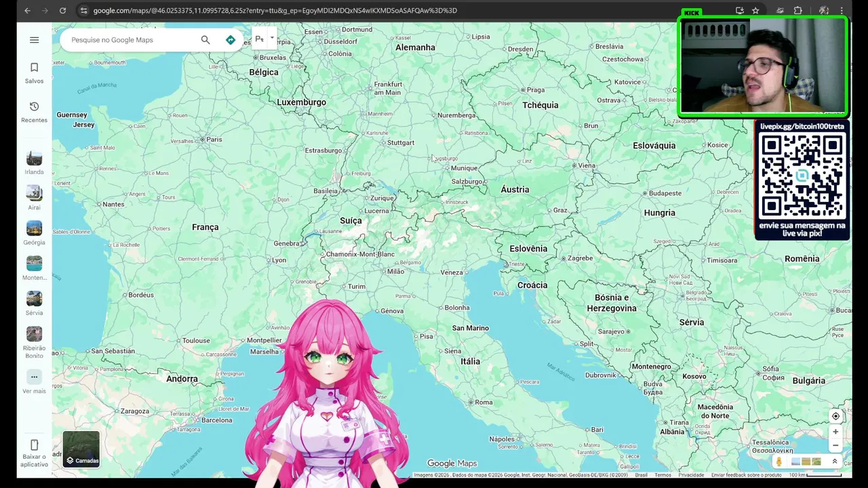Viewport: 868px width, 488px height.
Task: Select the Ribeirão Bonito recent place
Action: (34, 342)
